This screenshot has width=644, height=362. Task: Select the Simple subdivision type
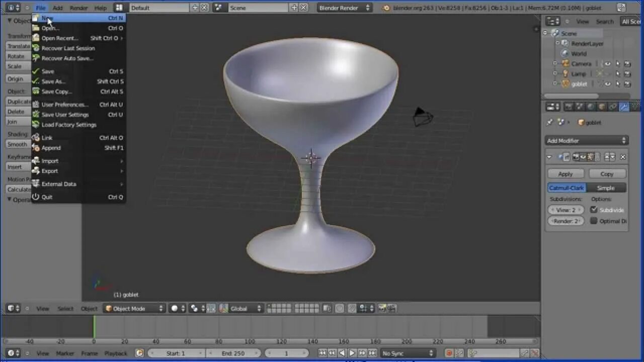(606, 188)
